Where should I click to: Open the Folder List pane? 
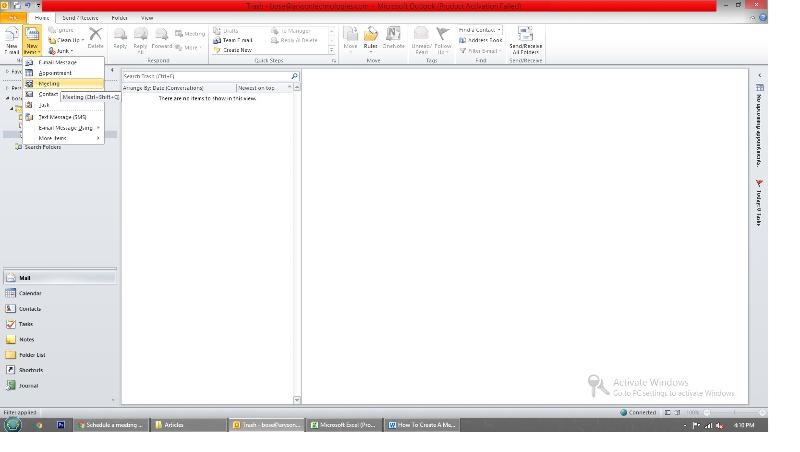click(x=60, y=355)
